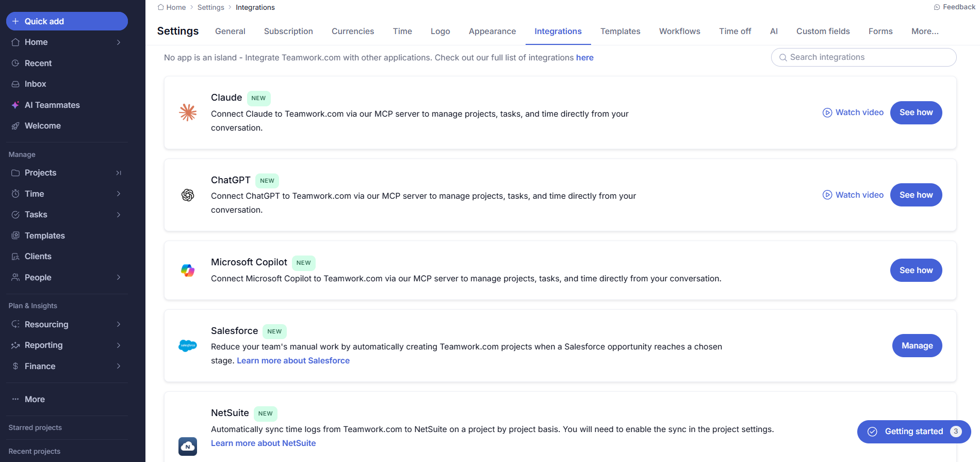Click the Microsoft Copilot logo
Image resolution: width=980 pixels, height=462 pixels.
coord(188,270)
